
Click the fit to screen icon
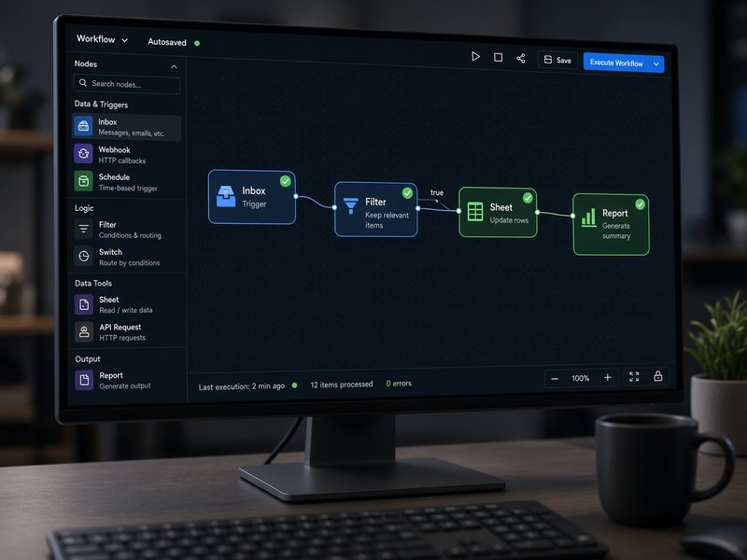(x=634, y=377)
